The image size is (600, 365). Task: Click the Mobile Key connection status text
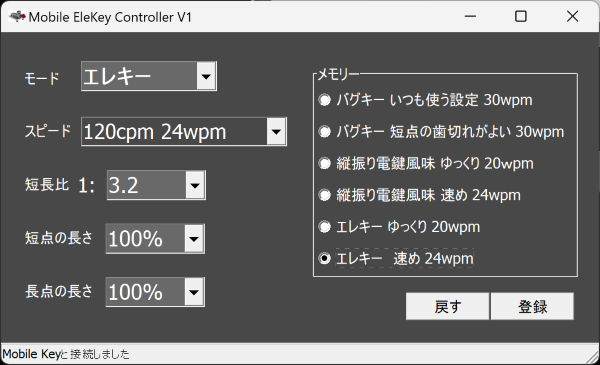[x=66, y=354]
